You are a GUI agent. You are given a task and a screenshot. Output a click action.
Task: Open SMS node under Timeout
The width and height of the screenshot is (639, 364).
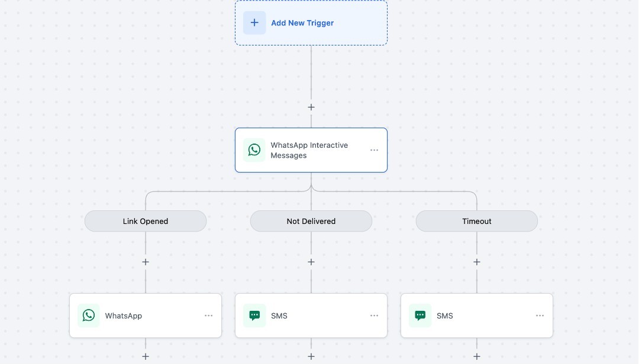coord(477,316)
